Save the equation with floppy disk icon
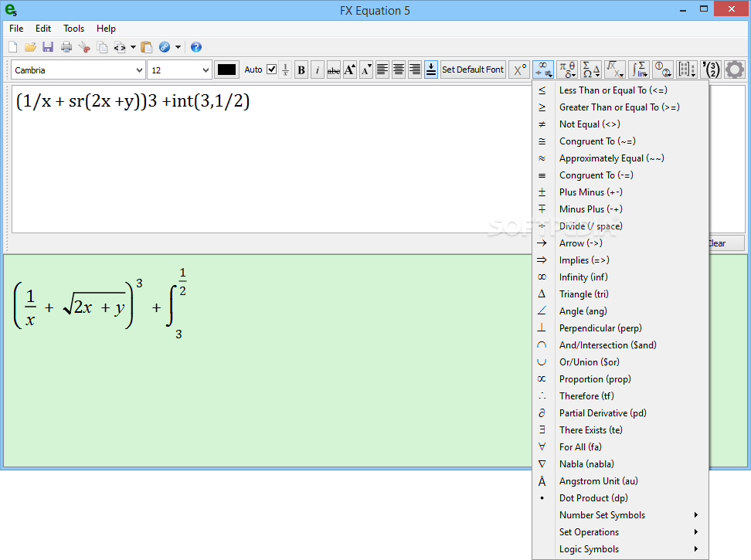The image size is (751, 560). point(48,47)
